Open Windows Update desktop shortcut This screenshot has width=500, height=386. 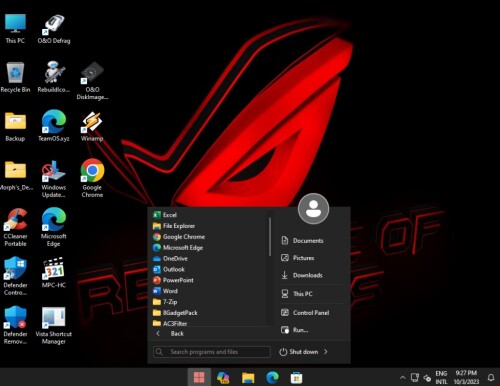[x=54, y=179]
